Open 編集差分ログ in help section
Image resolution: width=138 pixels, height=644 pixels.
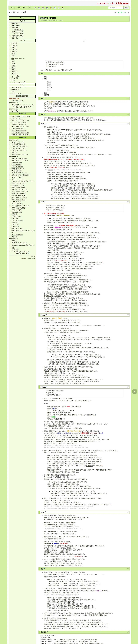pyautogui.click(x=15, y=90)
